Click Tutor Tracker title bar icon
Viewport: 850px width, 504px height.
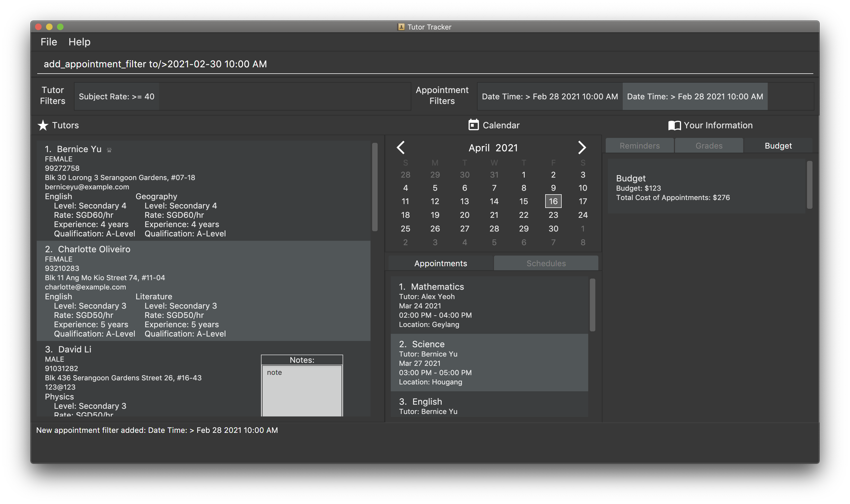(x=401, y=27)
